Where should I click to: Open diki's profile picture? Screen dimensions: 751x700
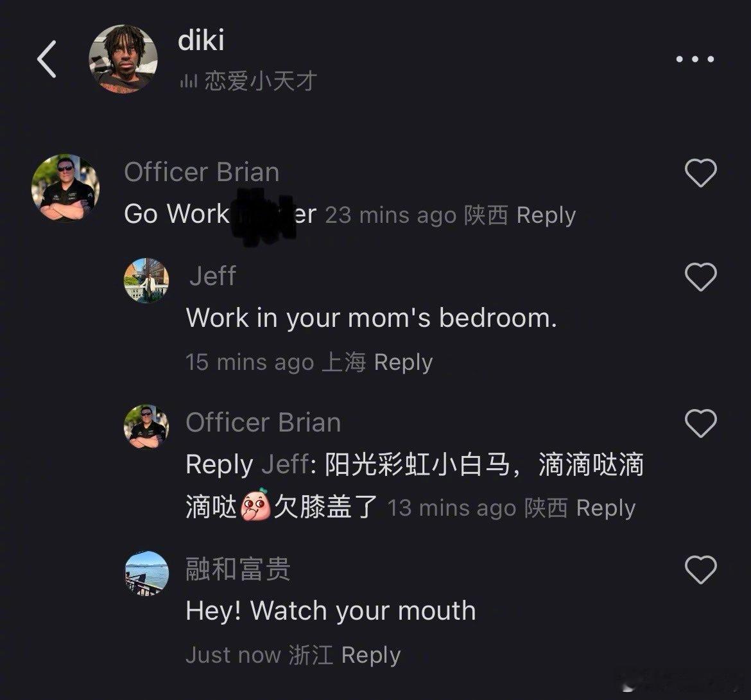[123, 59]
